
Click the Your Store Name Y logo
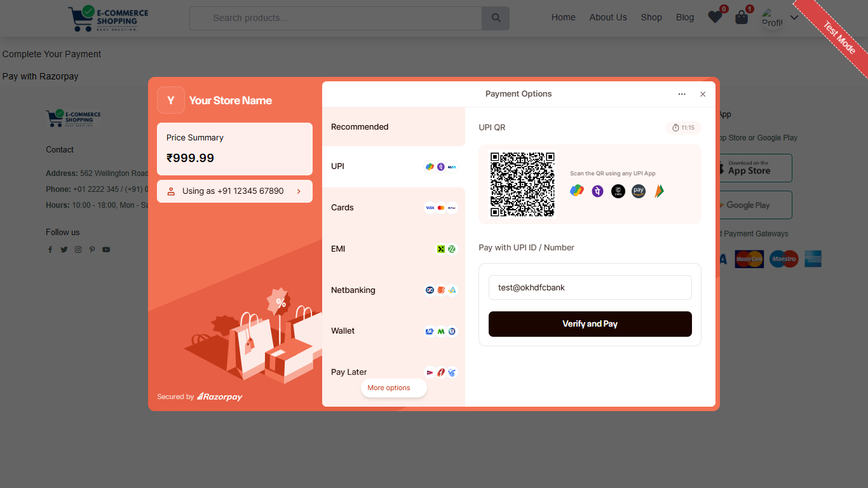(x=171, y=100)
